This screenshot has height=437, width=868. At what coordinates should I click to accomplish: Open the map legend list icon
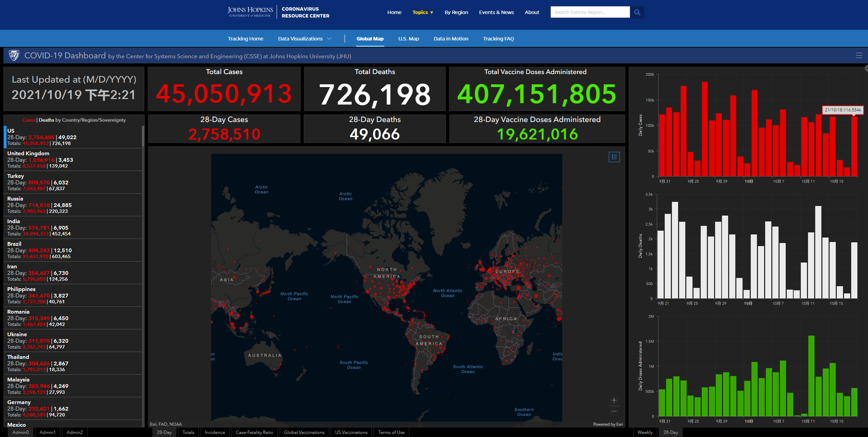coord(614,157)
